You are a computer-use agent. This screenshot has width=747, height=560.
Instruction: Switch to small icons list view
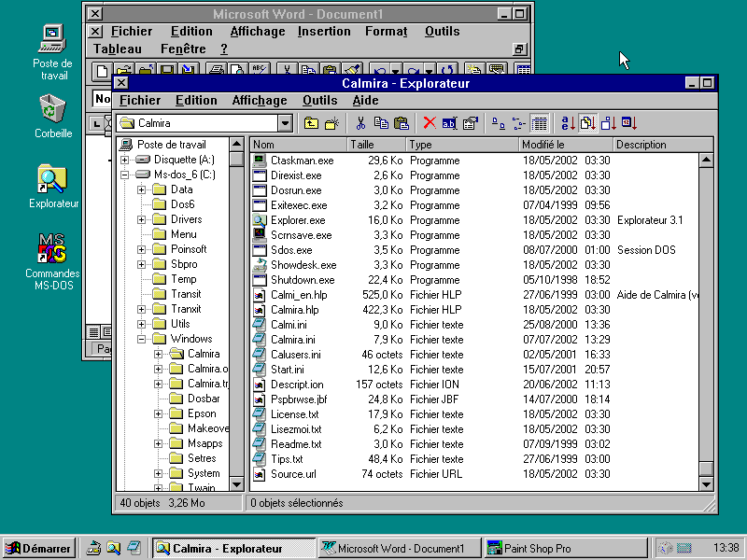coord(519,123)
